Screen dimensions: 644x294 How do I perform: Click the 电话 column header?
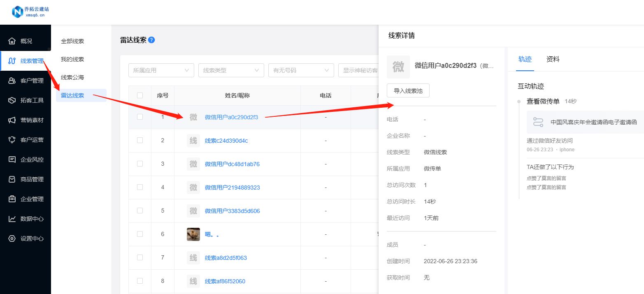pos(325,95)
